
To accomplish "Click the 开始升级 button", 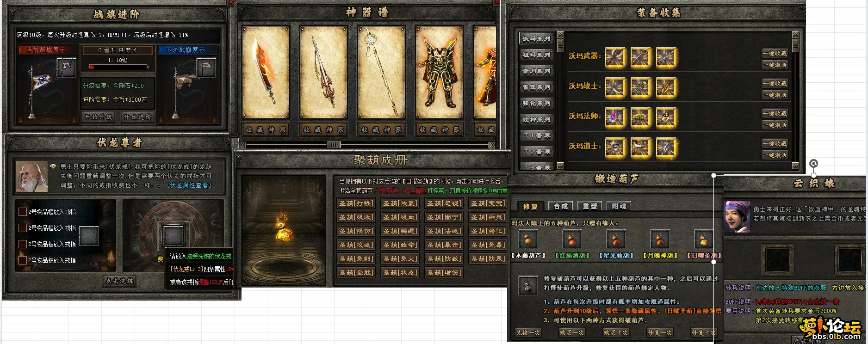I will coord(98,117).
